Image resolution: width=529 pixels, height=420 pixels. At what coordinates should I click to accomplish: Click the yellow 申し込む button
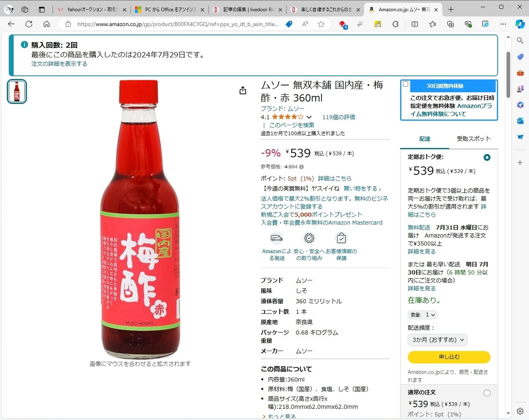pyautogui.click(x=449, y=357)
